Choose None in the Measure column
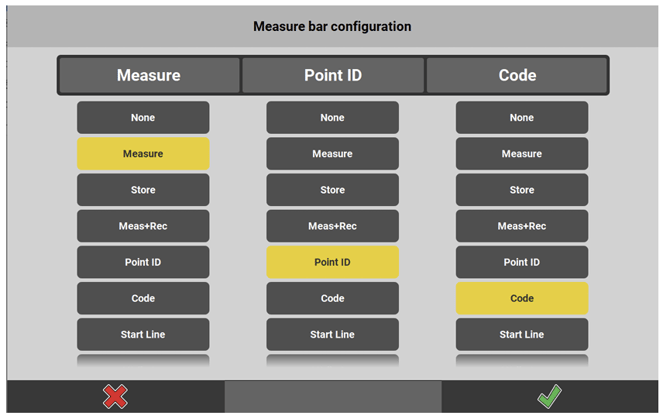 [x=143, y=118]
